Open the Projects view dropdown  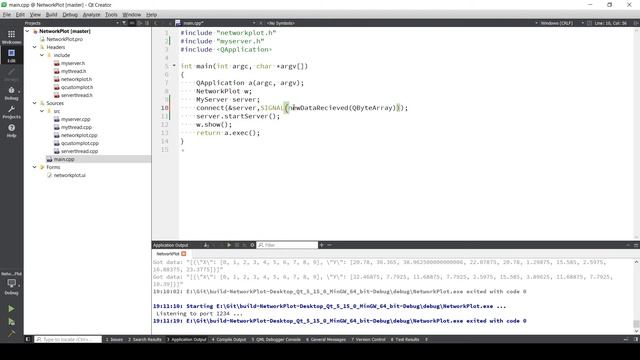[71, 23]
